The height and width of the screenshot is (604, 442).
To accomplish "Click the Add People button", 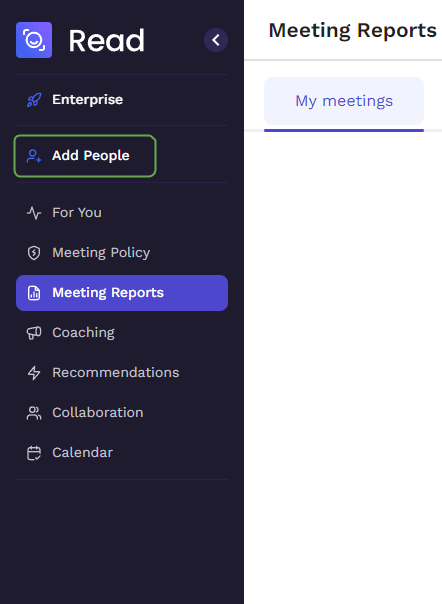I will tap(85, 156).
